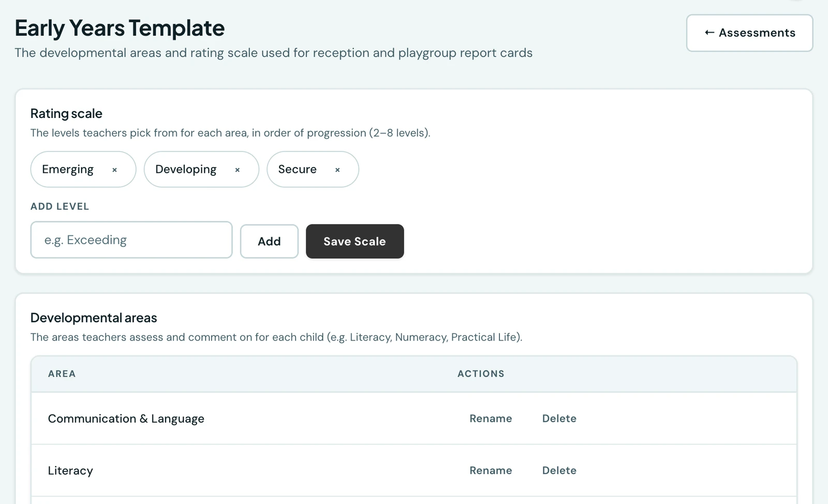Click the AREA column header
Image resolution: width=828 pixels, height=504 pixels.
click(x=62, y=374)
